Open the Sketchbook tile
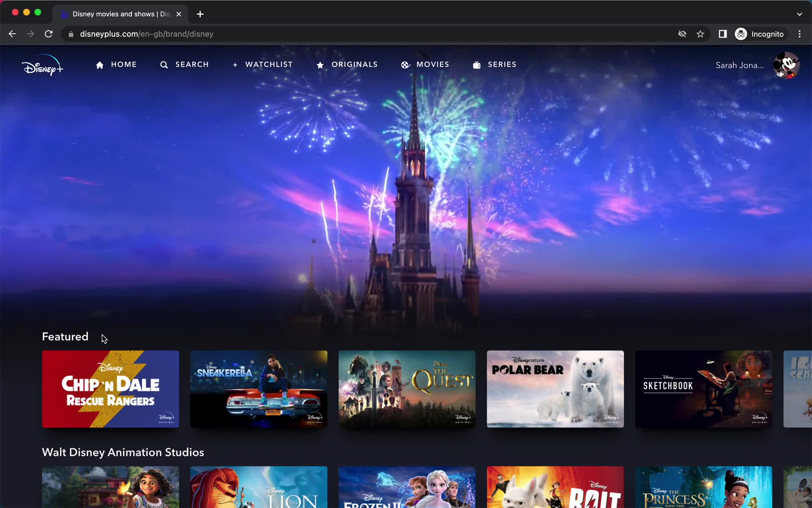The height and width of the screenshot is (508, 812). (703, 389)
